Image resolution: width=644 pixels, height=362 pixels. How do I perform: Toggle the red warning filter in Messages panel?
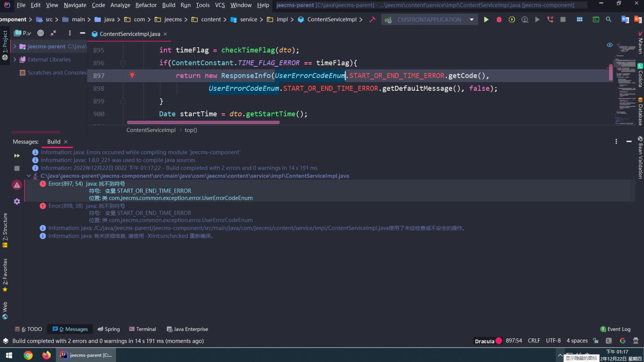pos(17,185)
